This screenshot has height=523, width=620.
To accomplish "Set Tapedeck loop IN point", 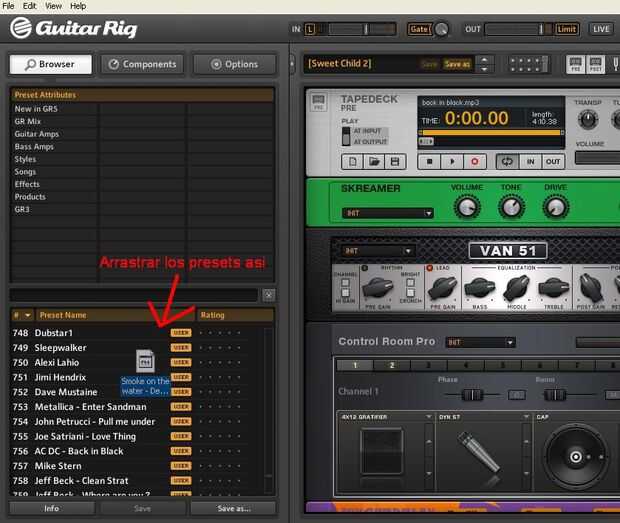I will point(530,162).
